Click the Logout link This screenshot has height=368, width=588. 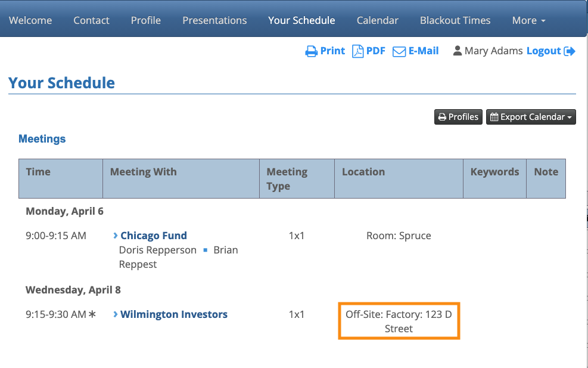pyautogui.click(x=543, y=51)
